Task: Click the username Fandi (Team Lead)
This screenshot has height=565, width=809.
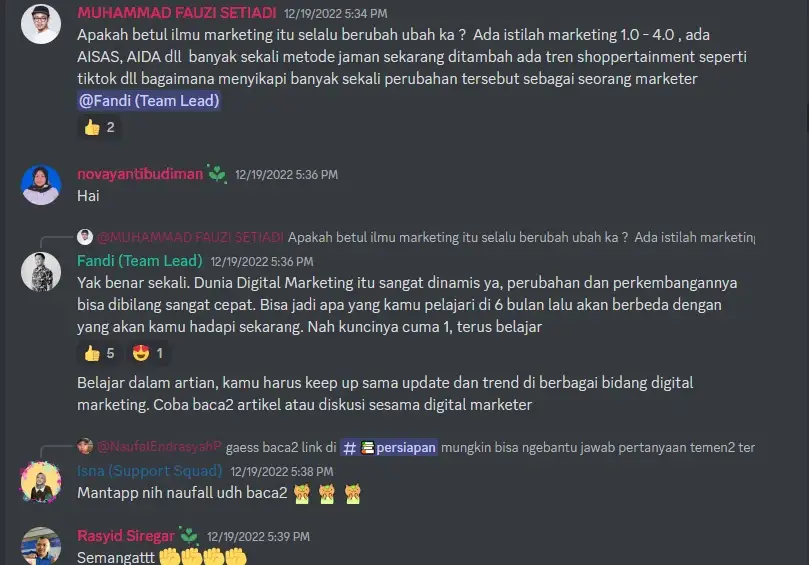Action: (140, 261)
